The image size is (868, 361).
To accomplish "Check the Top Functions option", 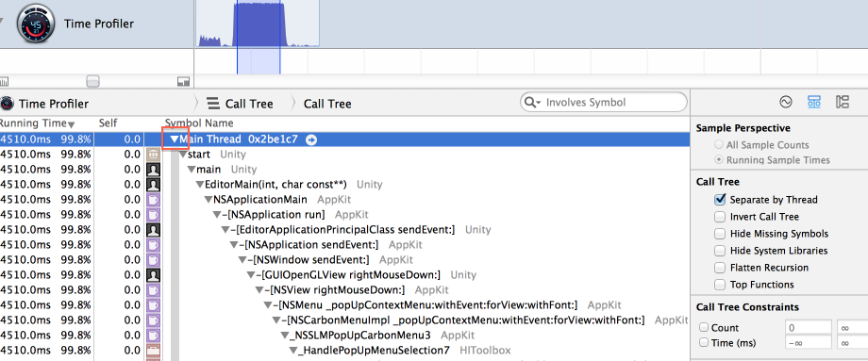I will coord(720,285).
